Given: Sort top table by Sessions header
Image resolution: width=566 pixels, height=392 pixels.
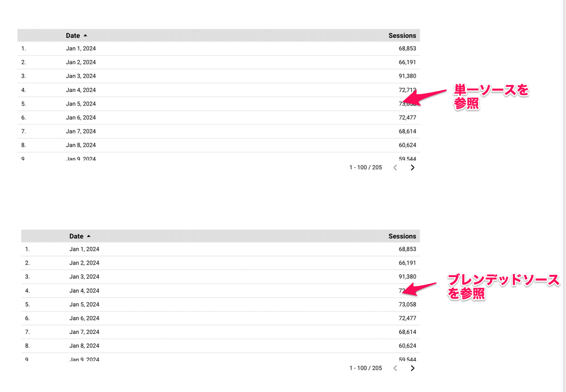Looking at the screenshot, I should tap(402, 35).
